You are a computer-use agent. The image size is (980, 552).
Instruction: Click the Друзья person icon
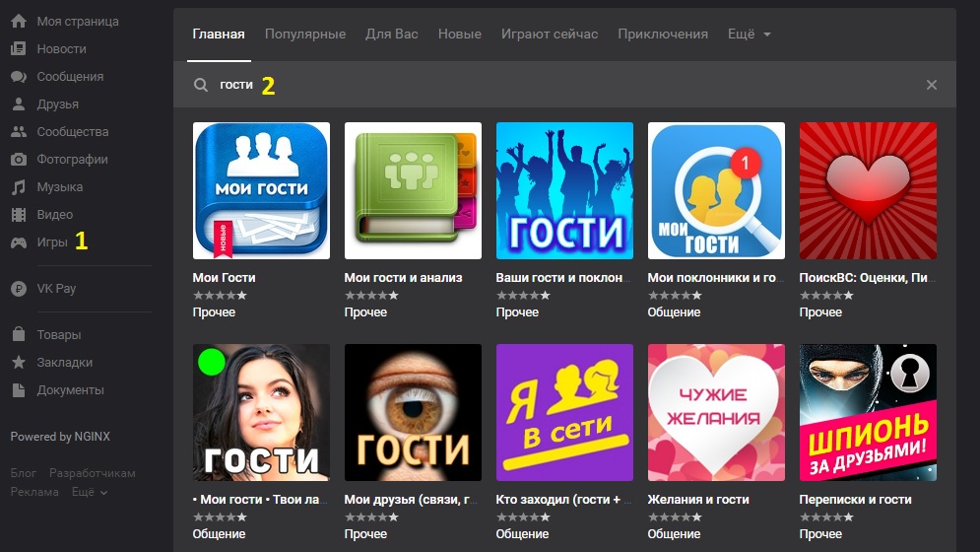(19, 103)
